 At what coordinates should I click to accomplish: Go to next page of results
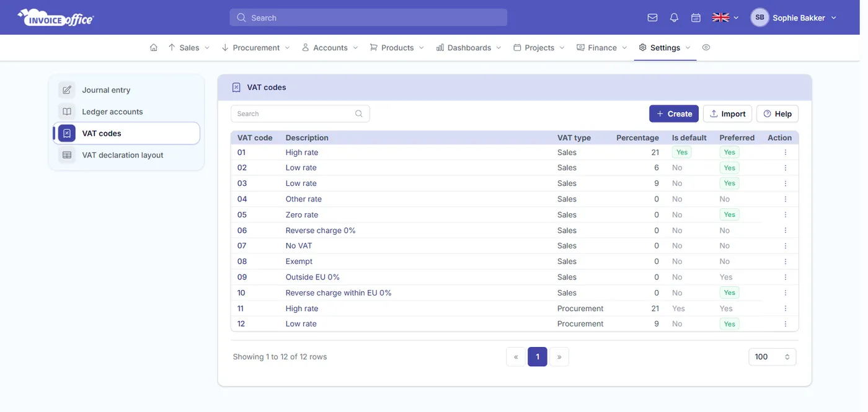pos(559,357)
